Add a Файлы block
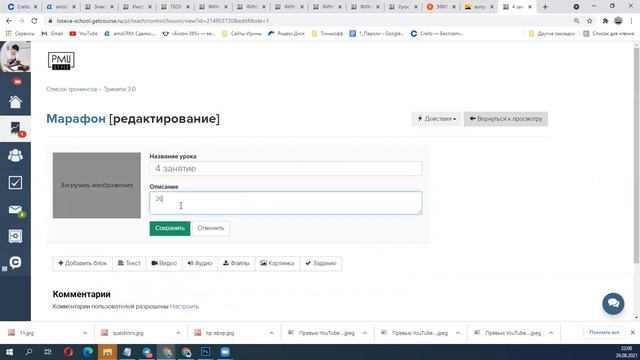Image resolution: width=640 pixels, height=360 pixels. tap(236, 263)
